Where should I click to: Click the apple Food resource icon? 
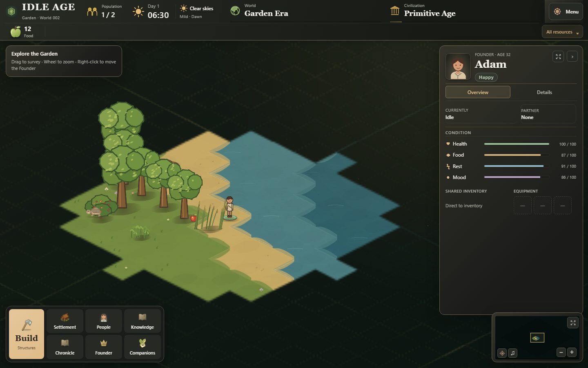pos(16,31)
